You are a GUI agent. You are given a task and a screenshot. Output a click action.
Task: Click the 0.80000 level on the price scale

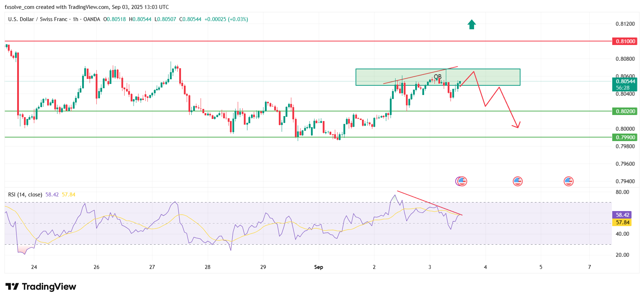tap(625, 129)
